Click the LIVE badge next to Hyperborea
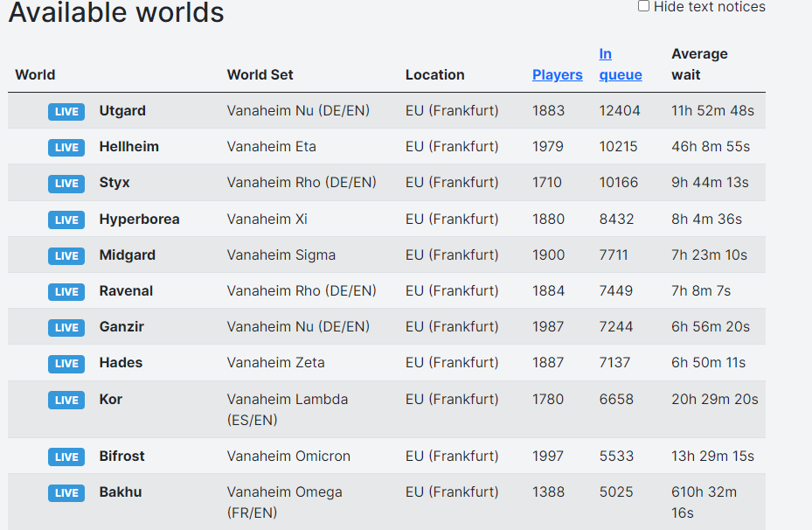This screenshot has height=530, width=812. point(66,220)
